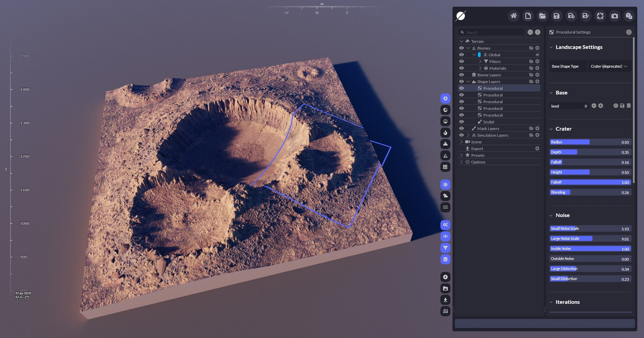Click the Crater Depth slider
Image resolution: width=644 pixels, height=338 pixels.
[x=590, y=152]
